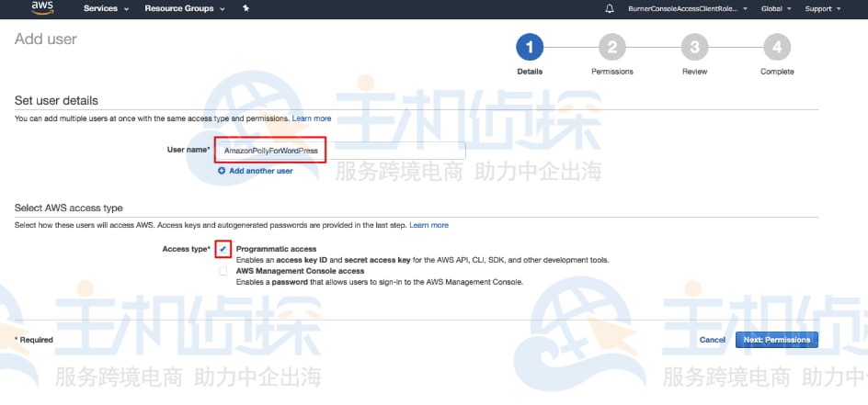Click the Add another user plus icon
Screen dimensions: 868x405
tap(222, 172)
